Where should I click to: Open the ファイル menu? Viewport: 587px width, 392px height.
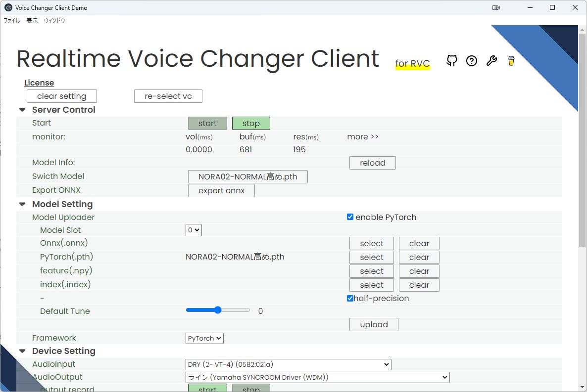point(11,20)
